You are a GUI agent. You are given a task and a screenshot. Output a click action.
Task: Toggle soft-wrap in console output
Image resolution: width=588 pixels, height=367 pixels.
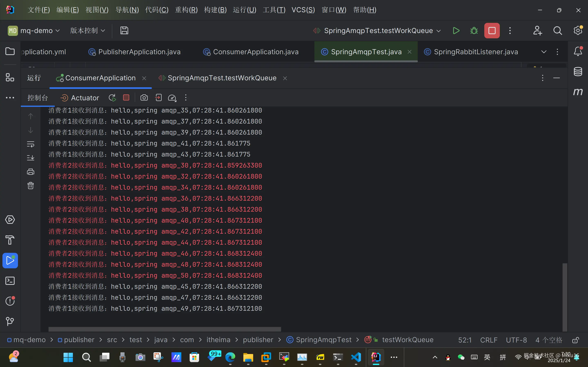click(x=31, y=144)
